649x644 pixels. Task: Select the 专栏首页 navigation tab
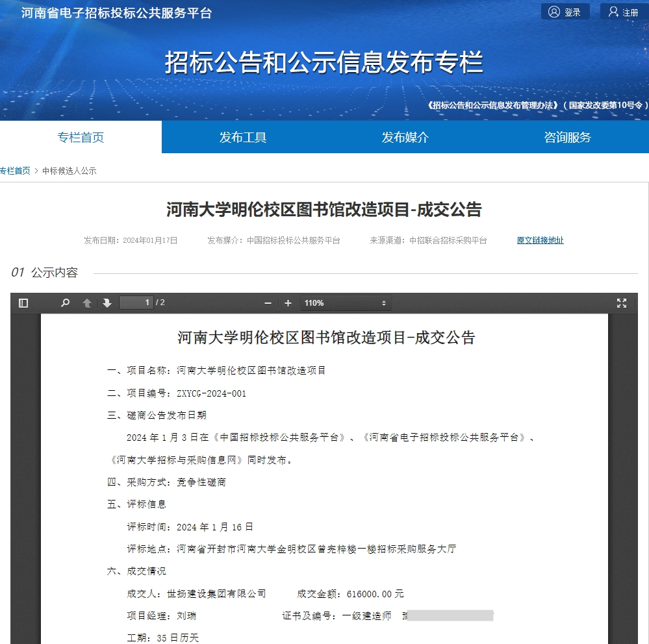click(81, 137)
